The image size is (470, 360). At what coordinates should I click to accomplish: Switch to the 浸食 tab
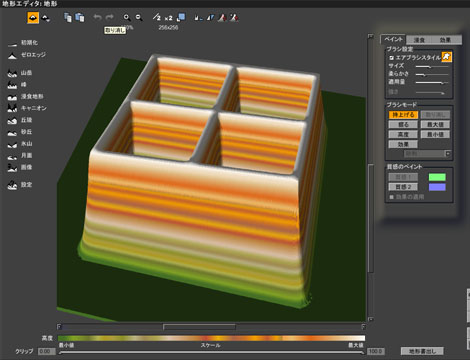pyautogui.click(x=419, y=40)
